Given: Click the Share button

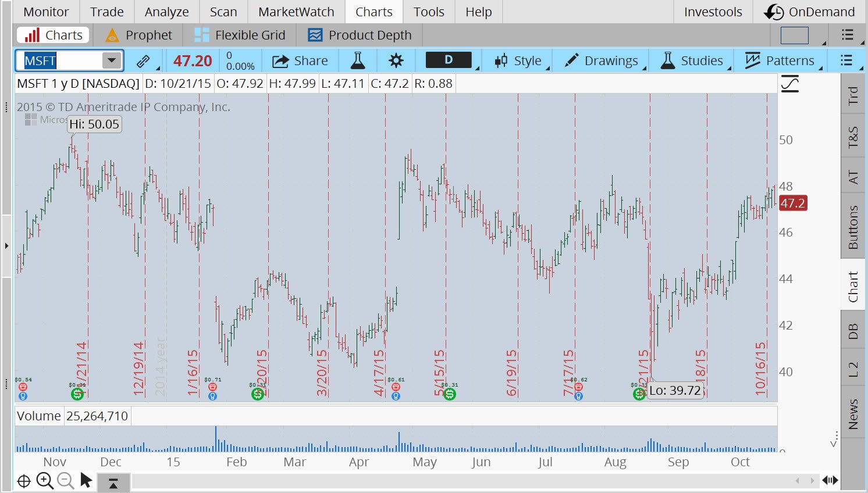Looking at the screenshot, I should pyautogui.click(x=300, y=60).
